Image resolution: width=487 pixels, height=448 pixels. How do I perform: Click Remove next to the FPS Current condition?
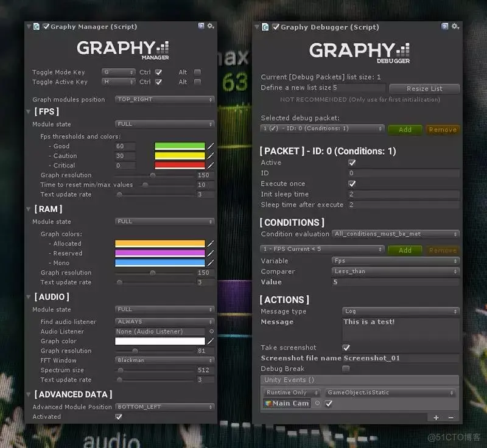point(443,250)
